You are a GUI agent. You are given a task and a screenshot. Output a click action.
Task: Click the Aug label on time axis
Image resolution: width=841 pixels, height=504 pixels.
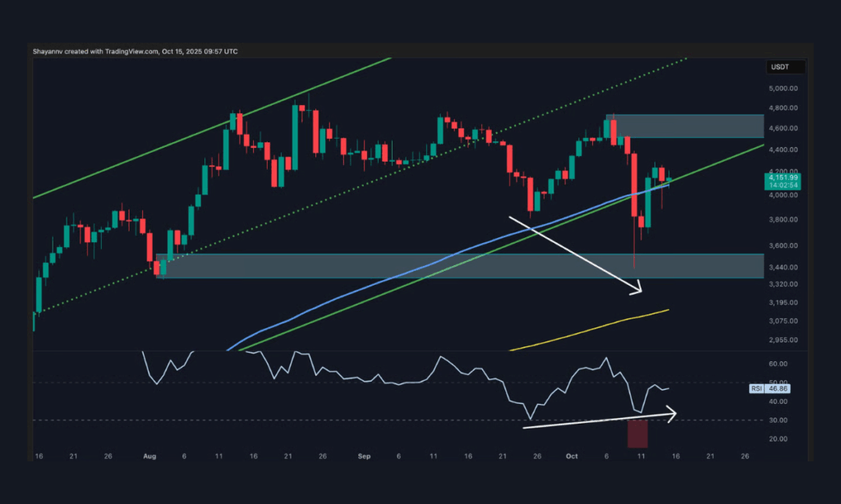tap(149, 456)
